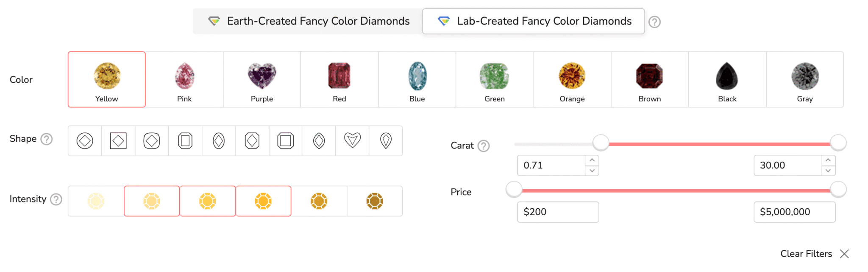Decrease the maximum carat with down arrow
The height and width of the screenshot is (272, 868).
point(828,171)
